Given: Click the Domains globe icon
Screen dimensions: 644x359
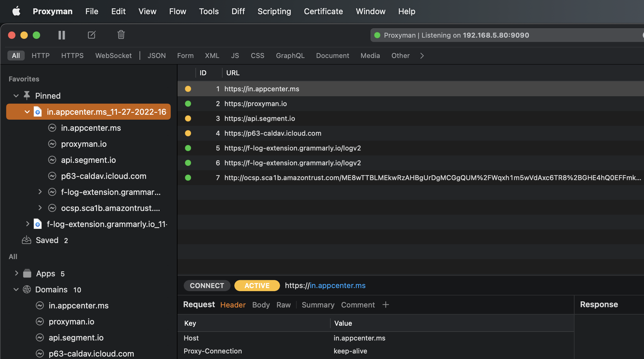Looking at the screenshot, I should [x=27, y=289].
